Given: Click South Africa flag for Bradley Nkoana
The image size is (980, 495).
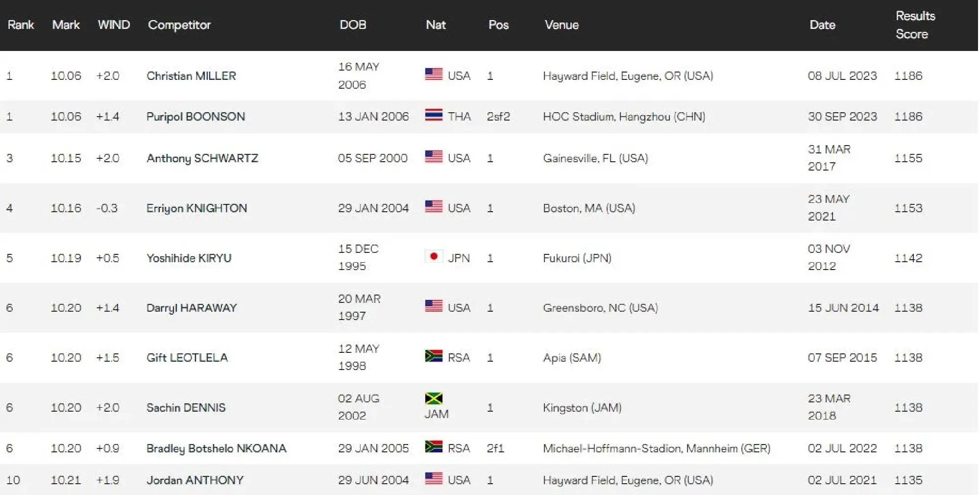Looking at the screenshot, I should tap(434, 446).
